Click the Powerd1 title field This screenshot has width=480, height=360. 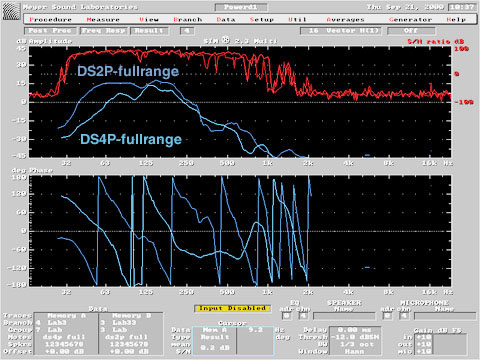pyautogui.click(x=241, y=7)
